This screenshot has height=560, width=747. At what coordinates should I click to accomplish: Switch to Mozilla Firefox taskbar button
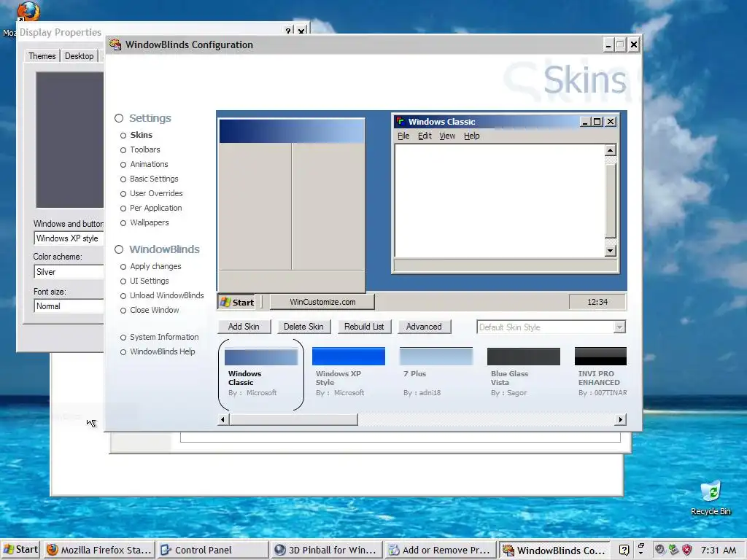coord(99,550)
